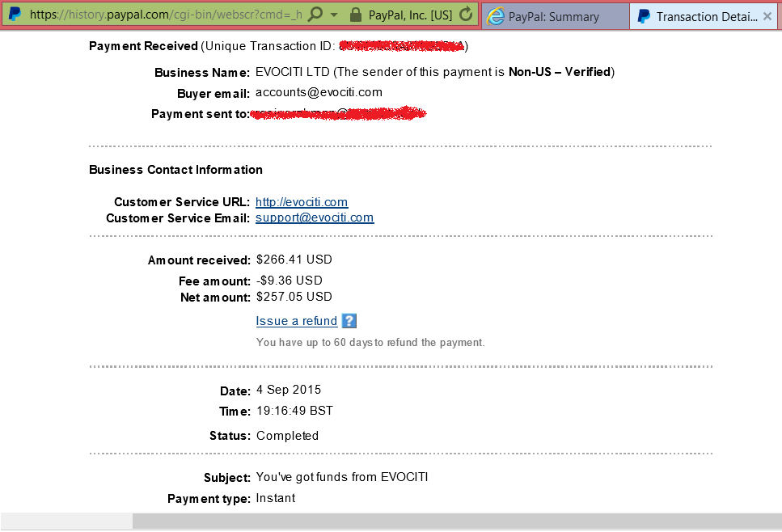Screen dimensions: 782x532
Task: Open the refund help question mark icon
Action: pyautogui.click(x=349, y=321)
